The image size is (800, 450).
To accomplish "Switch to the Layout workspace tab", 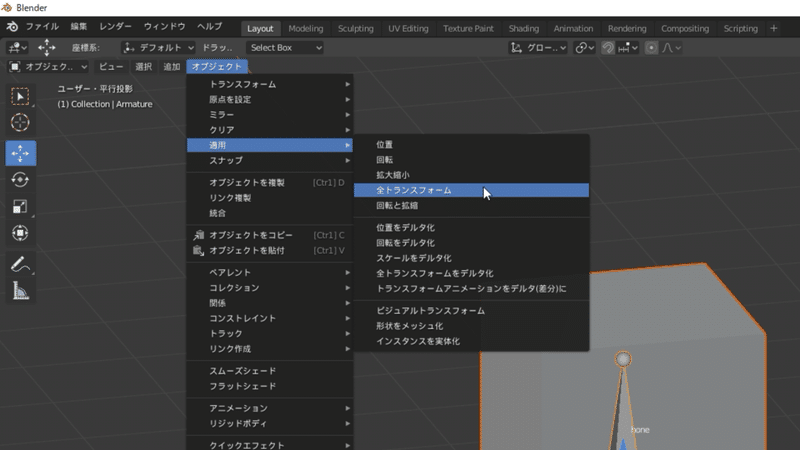I will pos(260,29).
